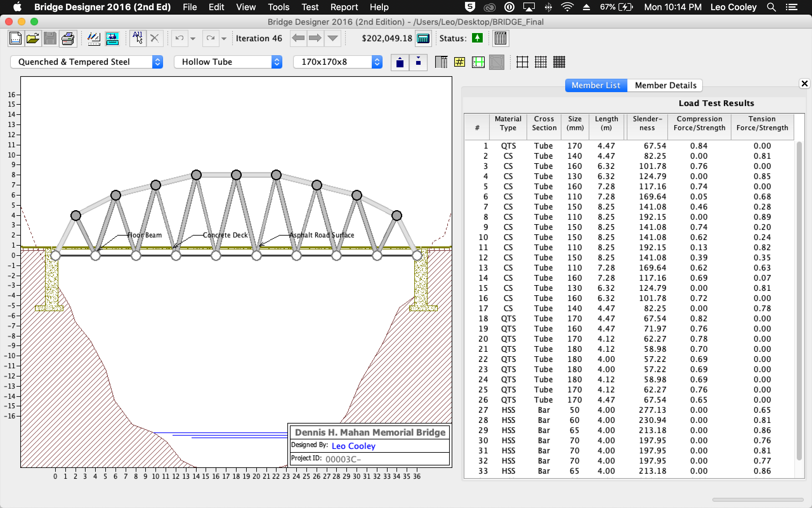Image resolution: width=812 pixels, height=508 pixels.
Task: Go forward to next design iteration
Action: [x=315, y=38]
